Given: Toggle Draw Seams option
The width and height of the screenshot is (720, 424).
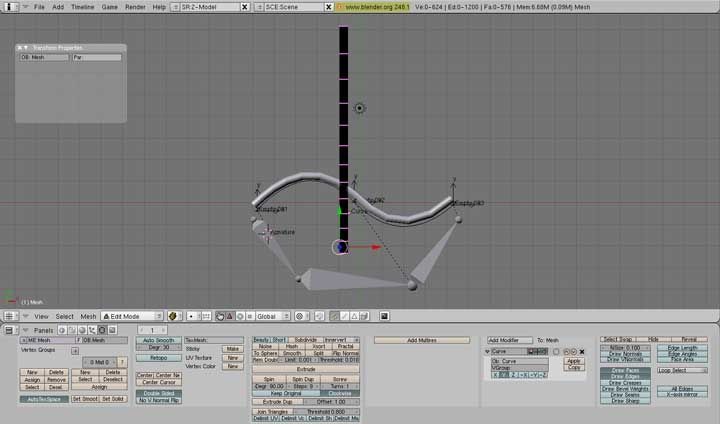Looking at the screenshot, I should (625, 395).
